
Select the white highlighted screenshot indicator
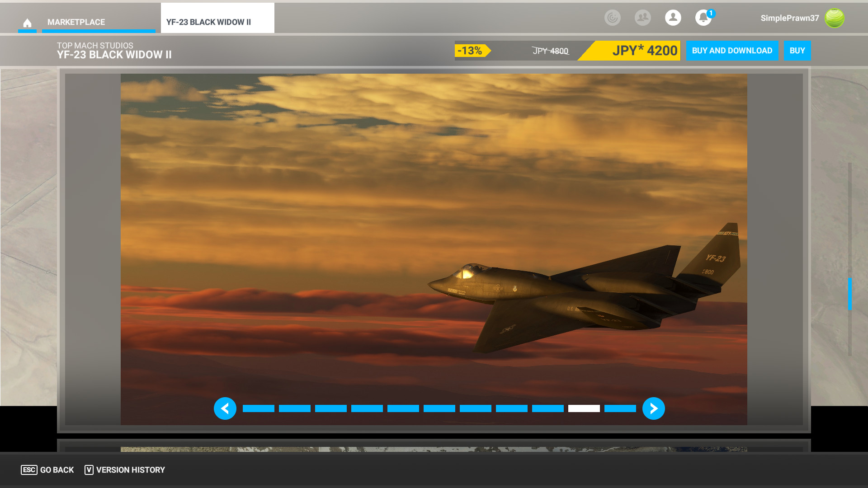(x=584, y=408)
